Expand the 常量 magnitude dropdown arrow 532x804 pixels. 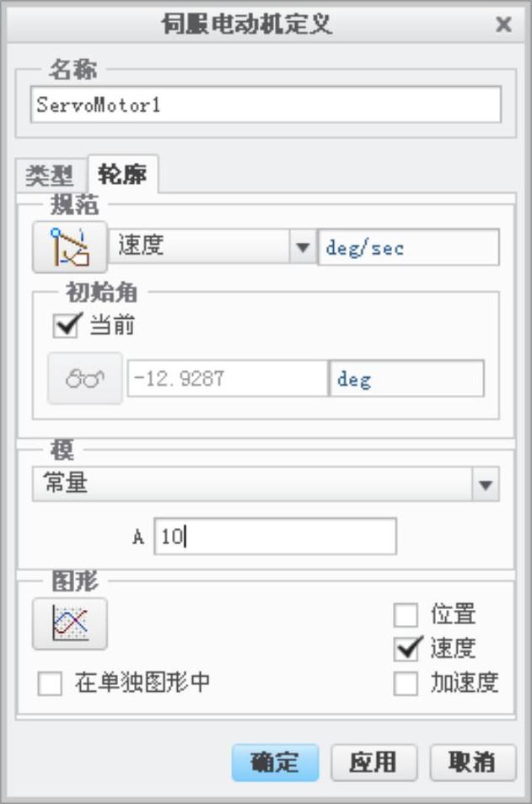(485, 484)
